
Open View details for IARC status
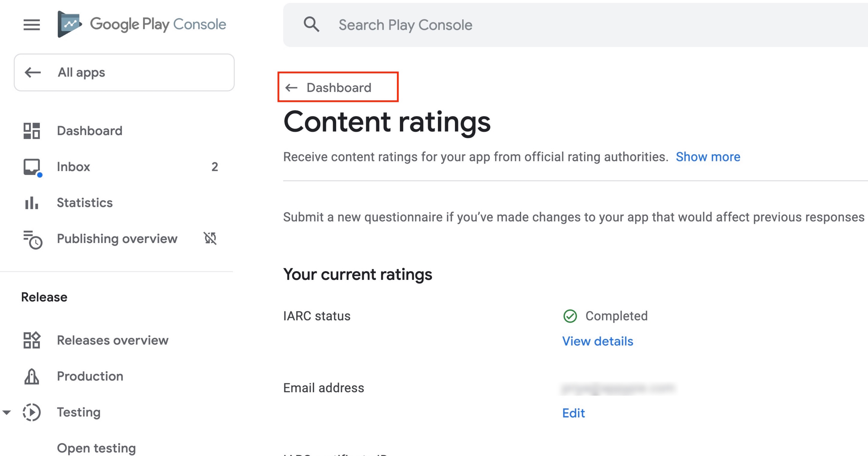(x=597, y=341)
